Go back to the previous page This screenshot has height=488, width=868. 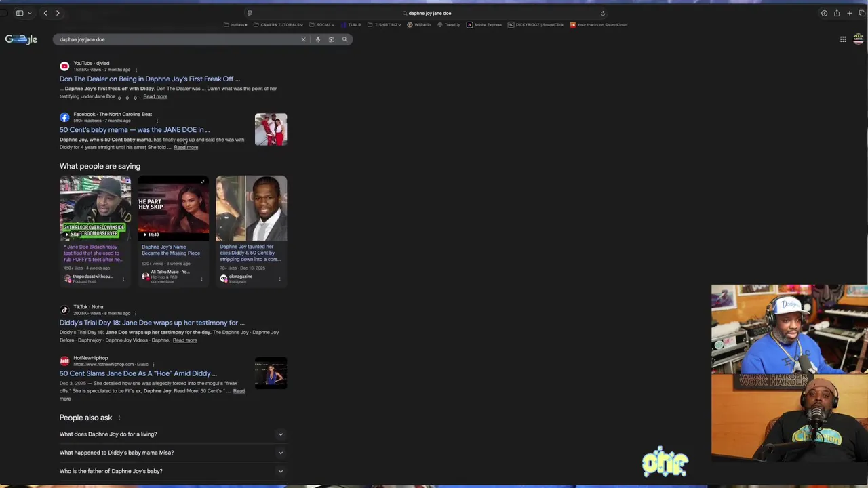click(x=45, y=13)
